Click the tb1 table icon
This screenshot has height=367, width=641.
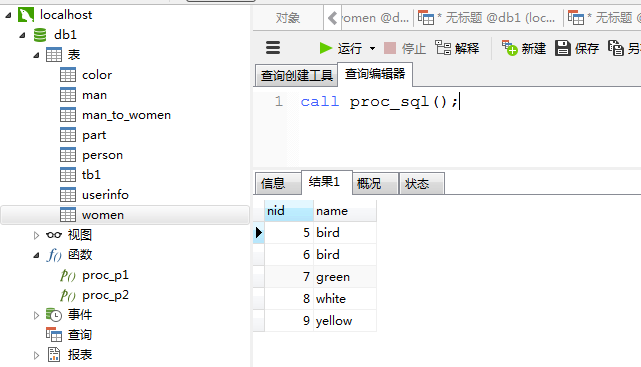point(68,175)
